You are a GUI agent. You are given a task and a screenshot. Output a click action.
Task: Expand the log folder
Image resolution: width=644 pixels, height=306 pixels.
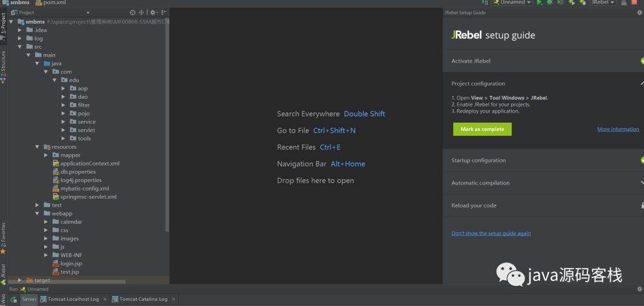20,39
